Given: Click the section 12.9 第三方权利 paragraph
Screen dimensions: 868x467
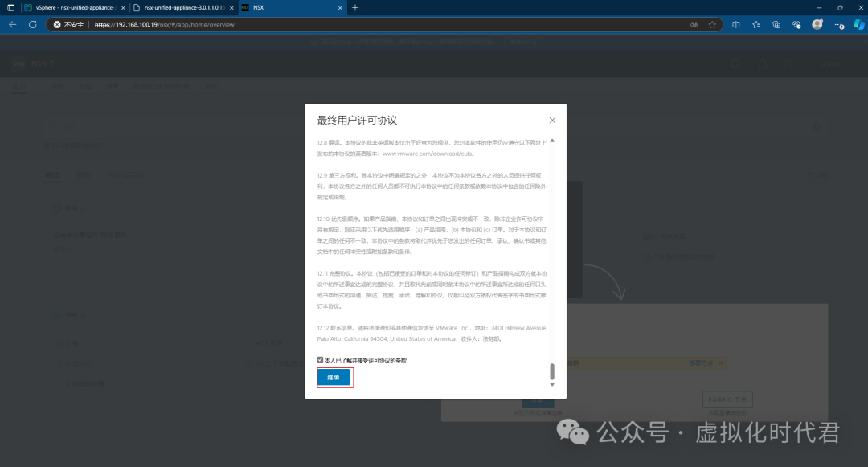Looking at the screenshot, I should [x=432, y=186].
